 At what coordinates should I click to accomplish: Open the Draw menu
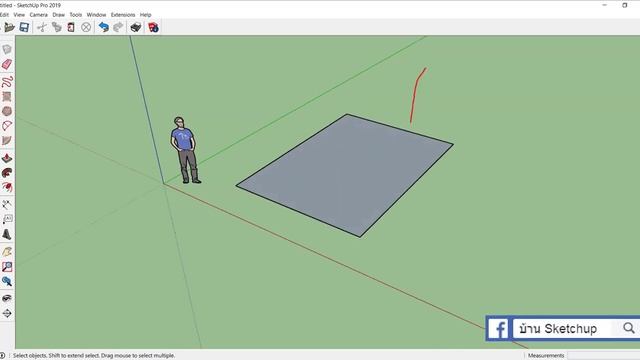58,15
